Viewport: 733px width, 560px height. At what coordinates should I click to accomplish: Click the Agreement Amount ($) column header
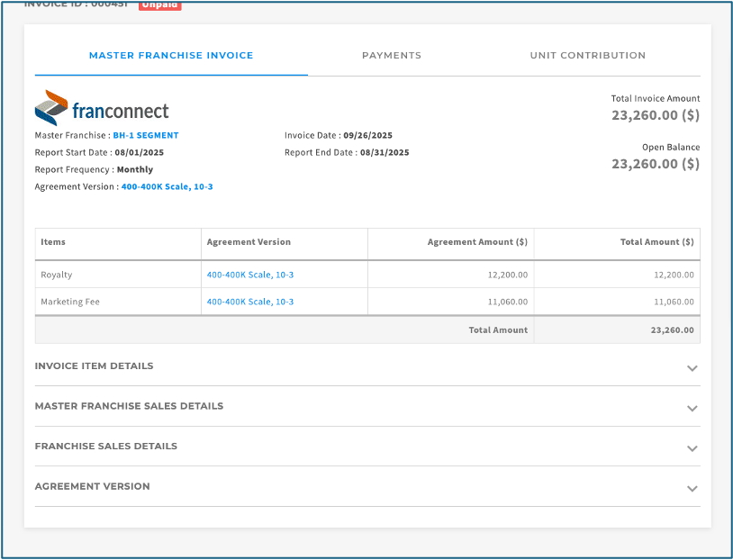click(x=477, y=242)
